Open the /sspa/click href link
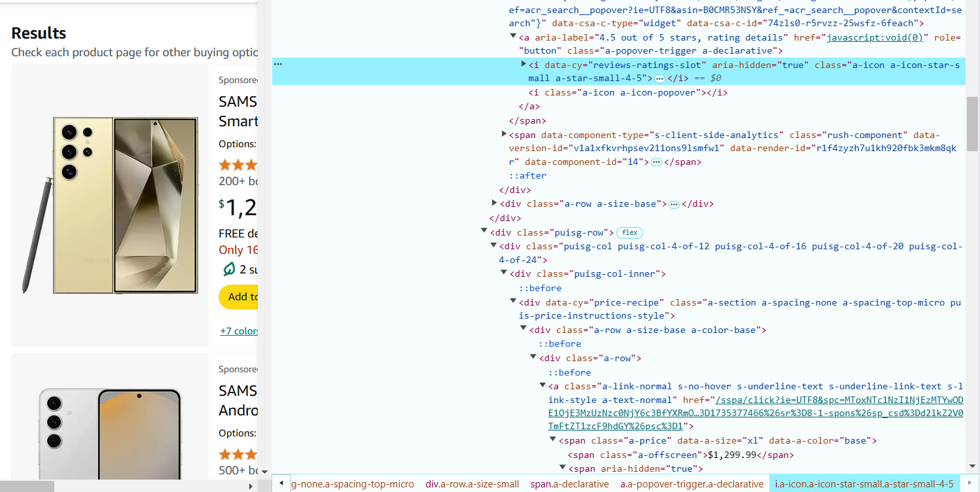Image resolution: width=980 pixels, height=492 pixels. [756, 413]
